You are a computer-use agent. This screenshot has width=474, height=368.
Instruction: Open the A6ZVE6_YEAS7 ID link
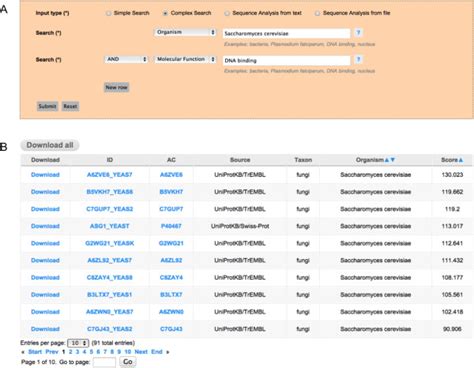(x=110, y=175)
